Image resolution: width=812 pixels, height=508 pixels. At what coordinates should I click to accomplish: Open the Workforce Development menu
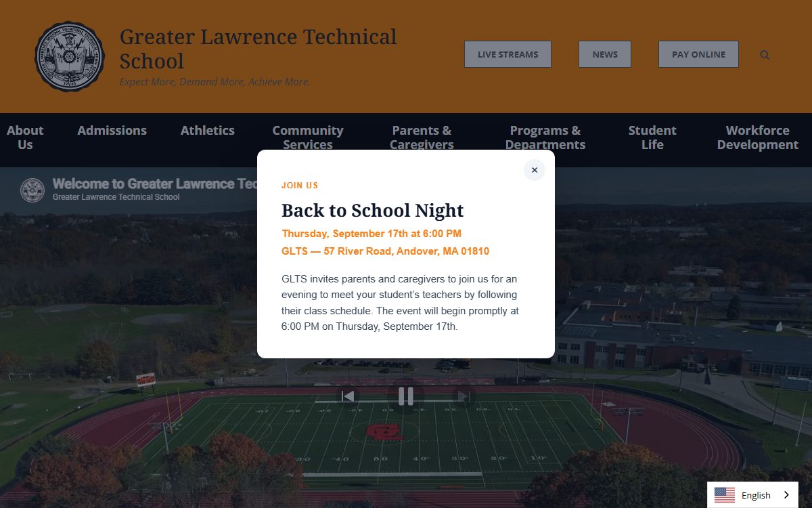[758, 137]
